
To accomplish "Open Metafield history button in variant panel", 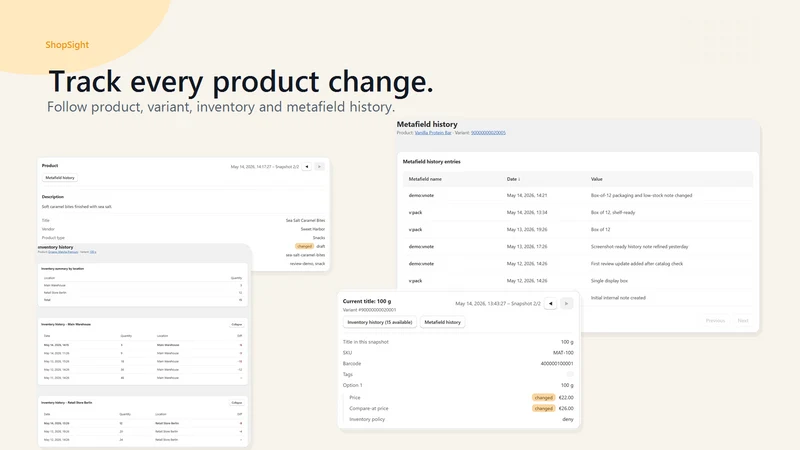I will 442,322.
